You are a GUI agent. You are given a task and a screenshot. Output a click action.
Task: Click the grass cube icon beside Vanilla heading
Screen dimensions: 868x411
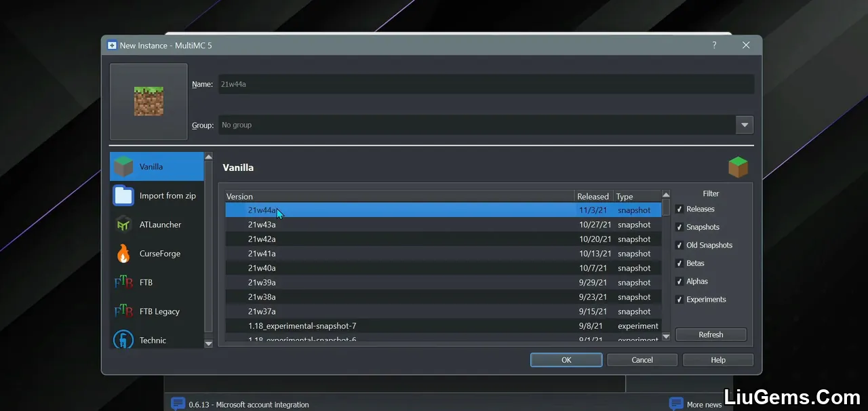tap(738, 167)
